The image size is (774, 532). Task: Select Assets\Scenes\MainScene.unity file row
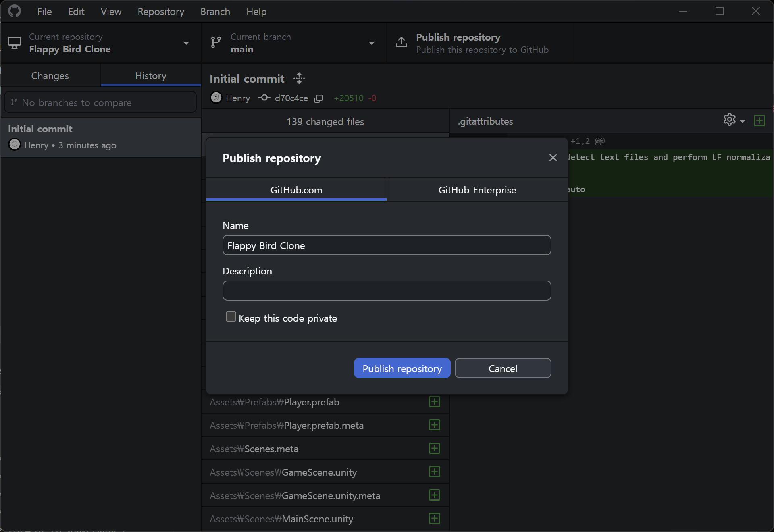325,519
